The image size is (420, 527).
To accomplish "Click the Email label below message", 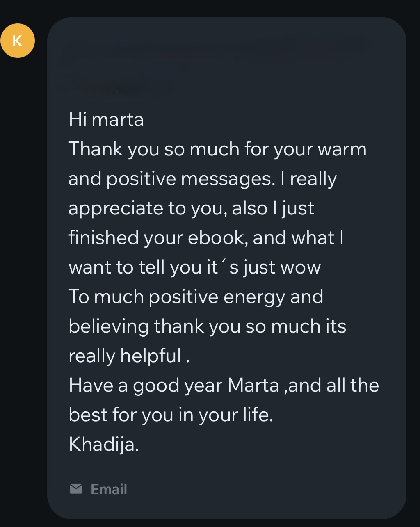I will click(109, 489).
